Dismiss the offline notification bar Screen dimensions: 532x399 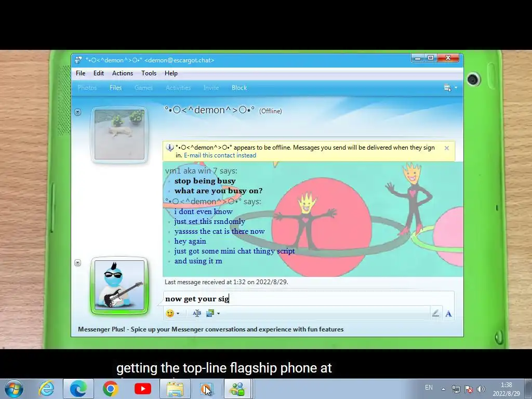point(446,148)
